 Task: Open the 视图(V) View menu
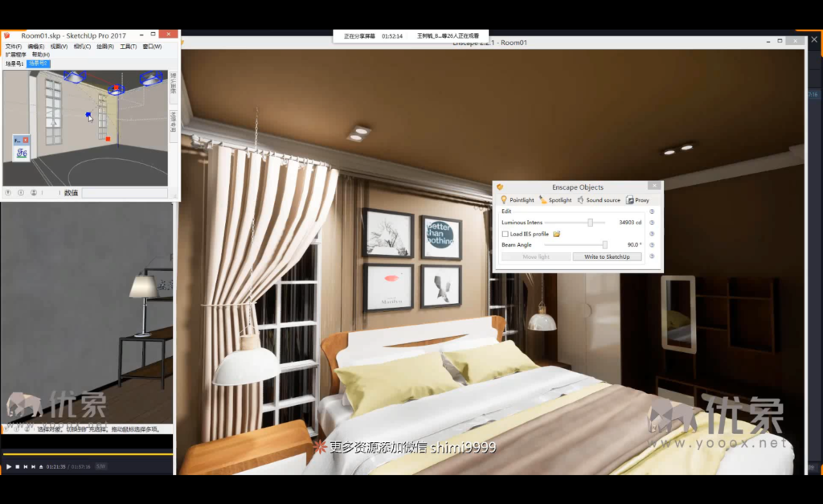59,47
